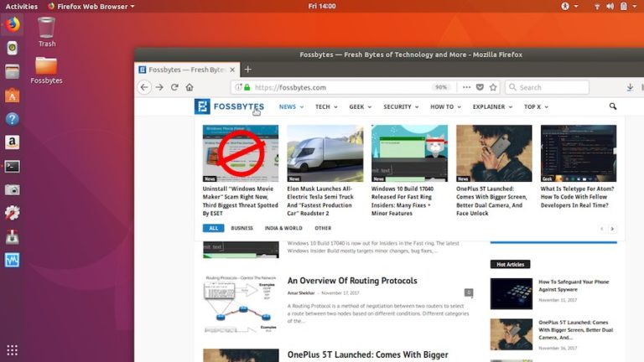Expand the EXPLAINER menu
This screenshot has width=644, height=362.
492,106
